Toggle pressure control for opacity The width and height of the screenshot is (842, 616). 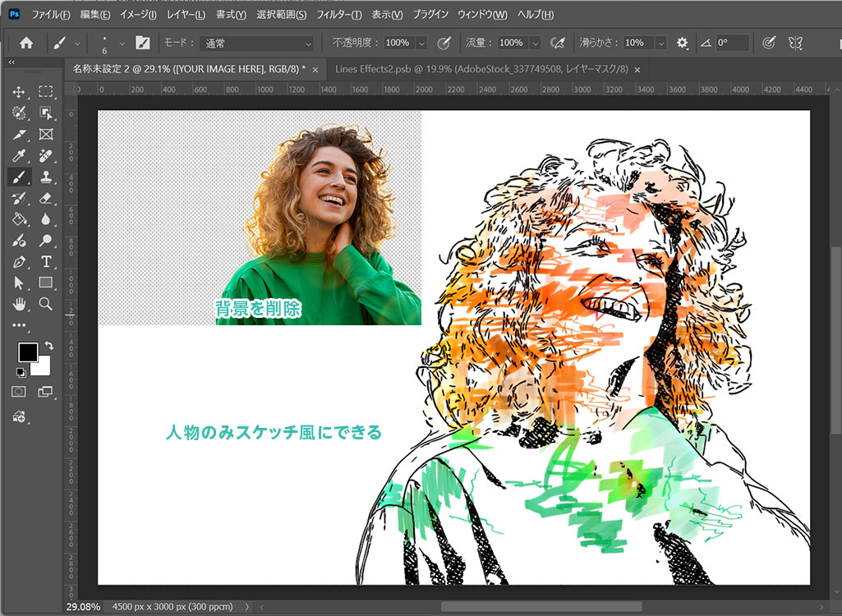coord(444,43)
